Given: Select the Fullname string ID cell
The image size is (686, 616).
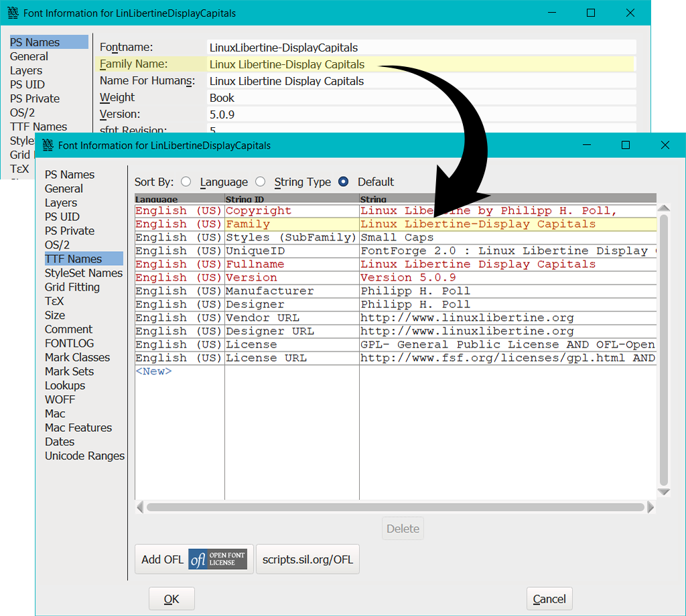Looking at the screenshot, I should tap(291, 264).
